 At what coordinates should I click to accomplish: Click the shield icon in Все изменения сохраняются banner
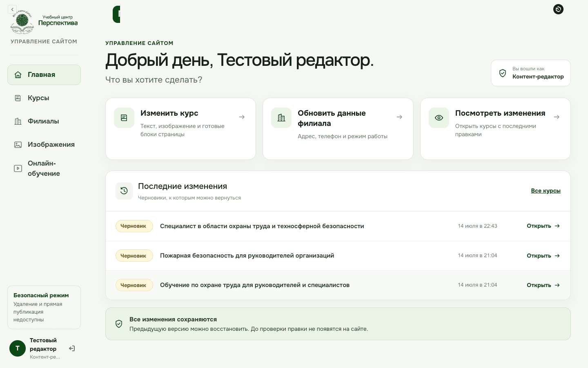click(x=119, y=324)
